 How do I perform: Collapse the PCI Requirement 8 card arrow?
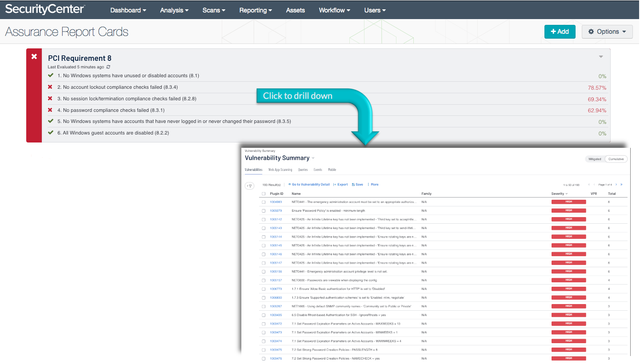[601, 57]
